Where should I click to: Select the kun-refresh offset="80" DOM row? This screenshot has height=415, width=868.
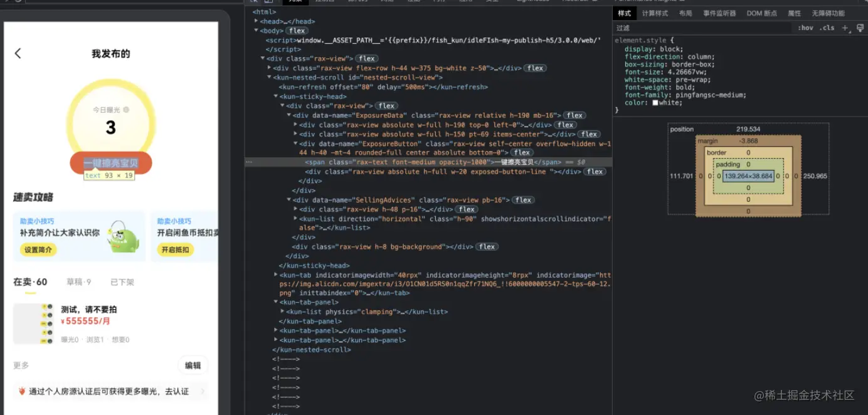[x=383, y=87]
